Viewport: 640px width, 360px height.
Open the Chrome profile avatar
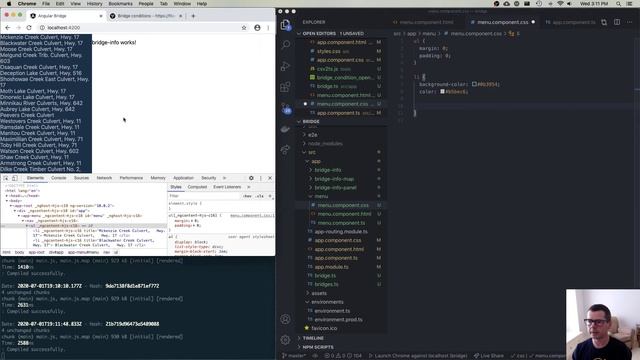(257, 27)
